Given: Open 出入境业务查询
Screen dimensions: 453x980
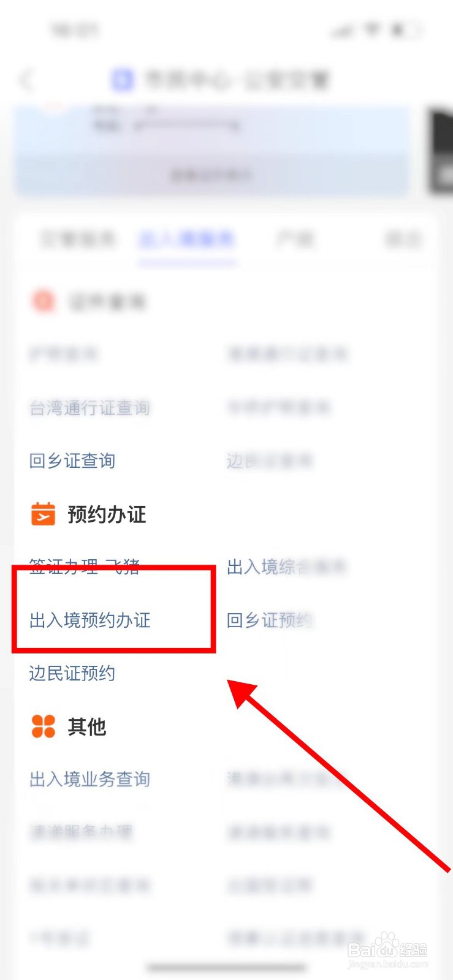Looking at the screenshot, I should 90,779.
